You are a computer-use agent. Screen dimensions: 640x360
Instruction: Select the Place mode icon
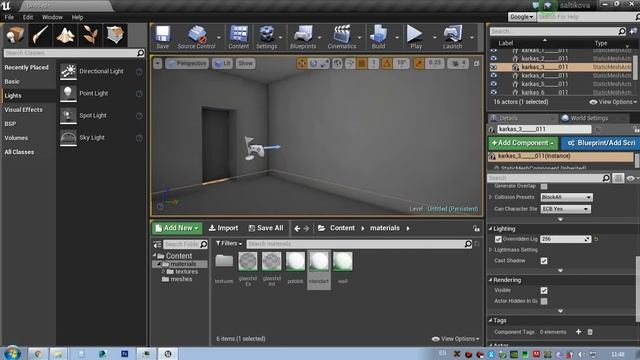coord(15,35)
